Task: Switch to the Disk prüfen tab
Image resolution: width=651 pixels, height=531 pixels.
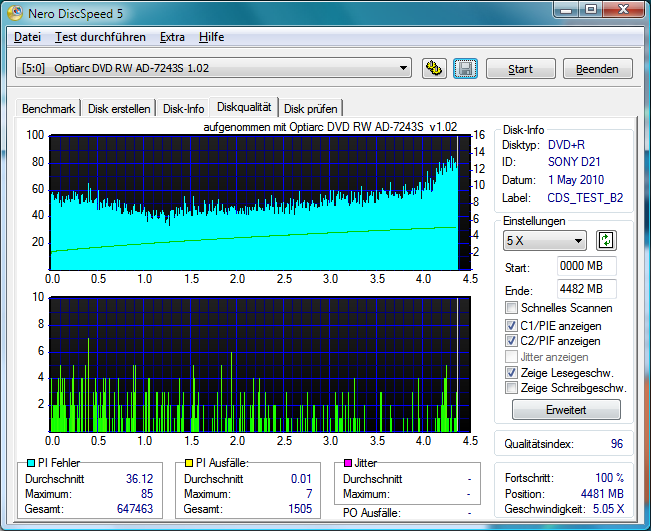Action: pos(310,108)
